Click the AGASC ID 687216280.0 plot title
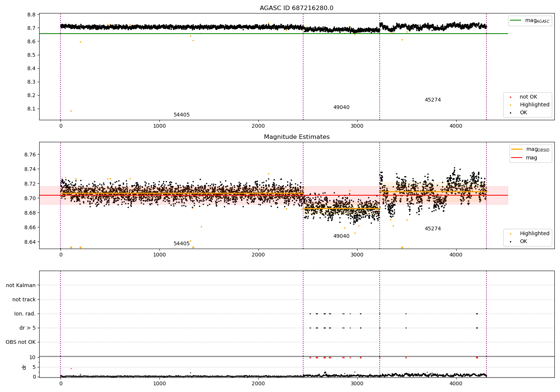This screenshot has height=392, width=560. click(297, 8)
